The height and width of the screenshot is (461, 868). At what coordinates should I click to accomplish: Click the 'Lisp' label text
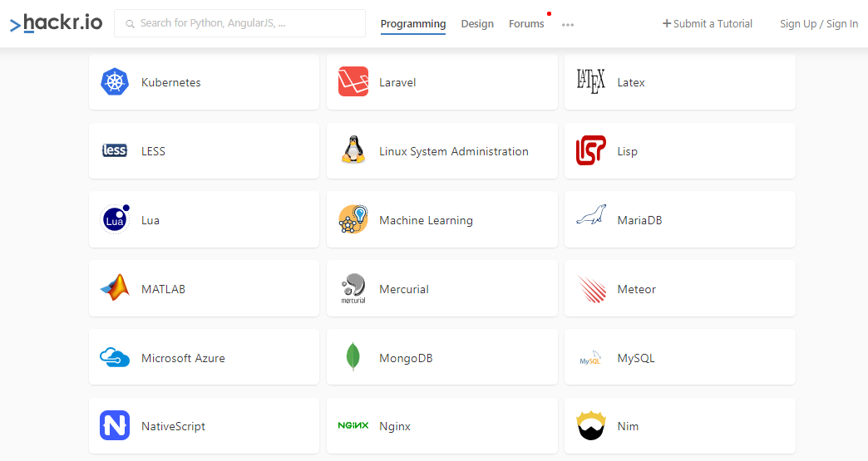click(x=627, y=151)
